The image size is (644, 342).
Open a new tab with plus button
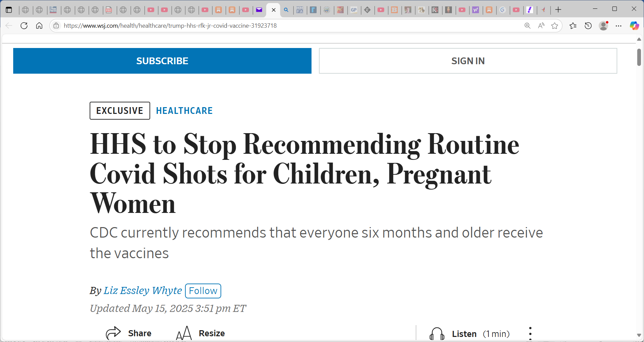coord(558,10)
